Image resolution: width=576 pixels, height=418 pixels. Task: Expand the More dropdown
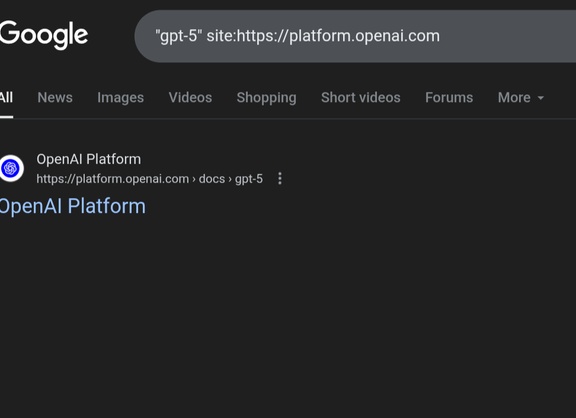tap(521, 98)
